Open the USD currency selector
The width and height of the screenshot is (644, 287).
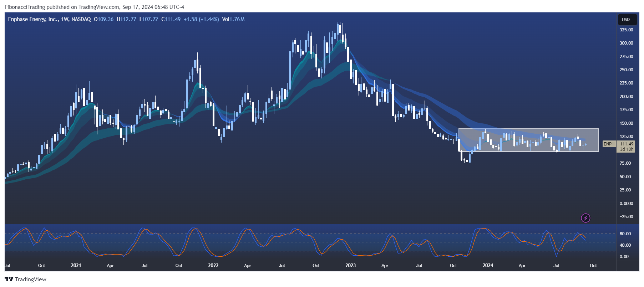[x=626, y=20]
